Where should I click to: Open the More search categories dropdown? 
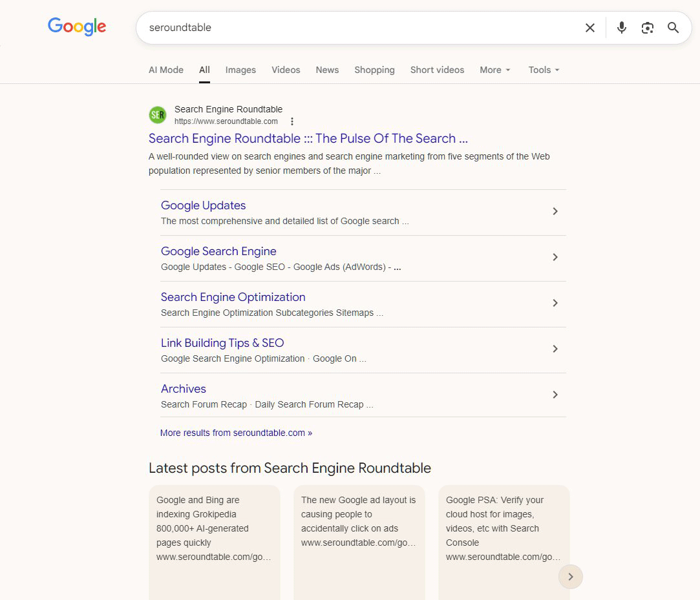coord(494,70)
